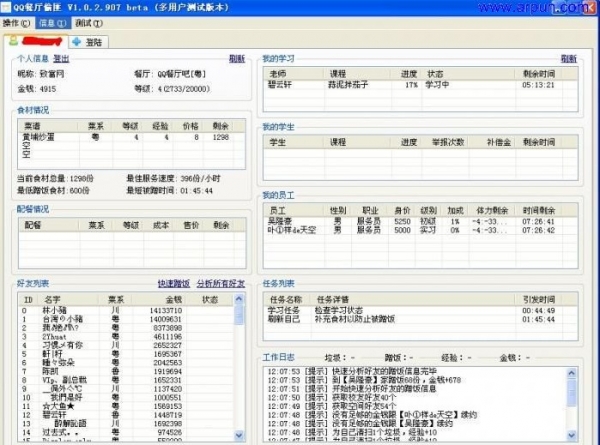600x445 pixels.
Task: Click 价格 column header in food table
Action: point(187,126)
